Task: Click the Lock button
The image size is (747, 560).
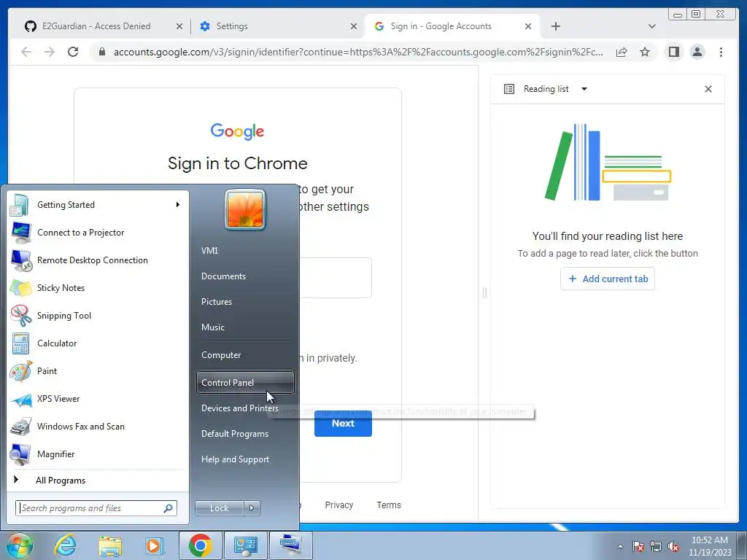Action: pos(219,508)
